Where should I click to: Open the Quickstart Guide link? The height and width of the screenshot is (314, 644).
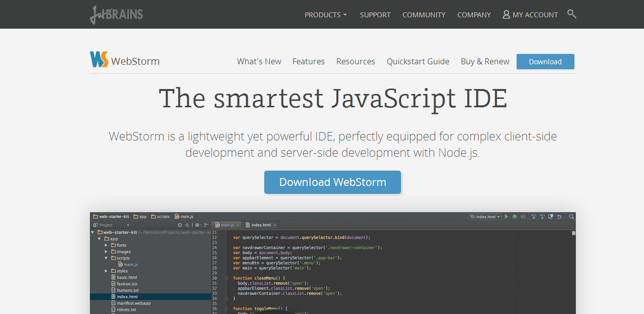(418, 61)
